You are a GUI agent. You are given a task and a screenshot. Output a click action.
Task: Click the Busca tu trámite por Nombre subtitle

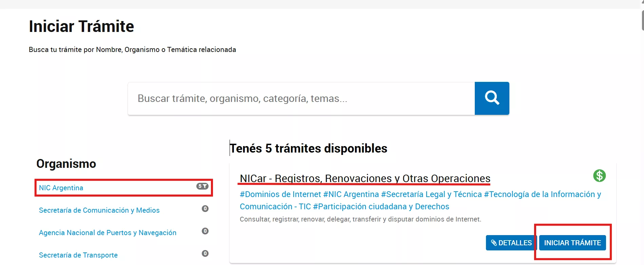pyautogui.click(x=132, y=50)
